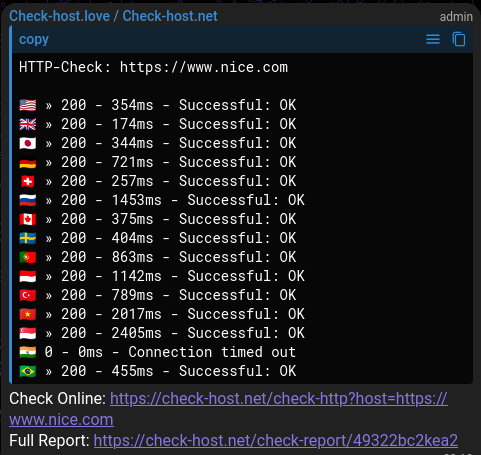The image size is (481, 455).
Task: Click the '344ms' response time value
Action: (x=132, y=143)
